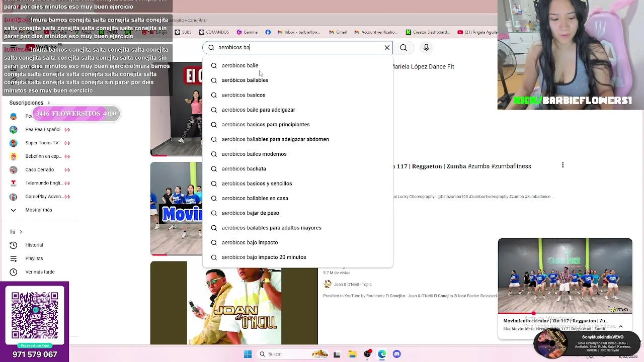Open Historial in sidebar
The image size is (644, 362).
(27, 245)
